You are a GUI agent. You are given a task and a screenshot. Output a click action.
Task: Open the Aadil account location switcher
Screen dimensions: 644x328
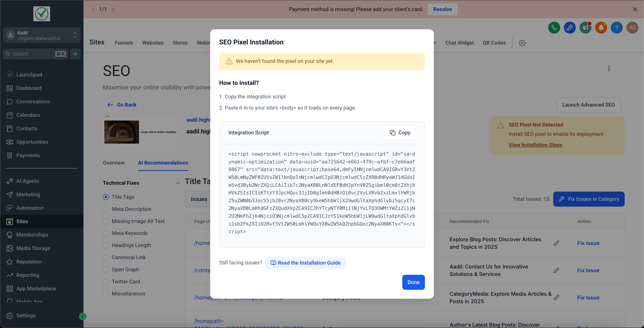(x=42, y=35)
